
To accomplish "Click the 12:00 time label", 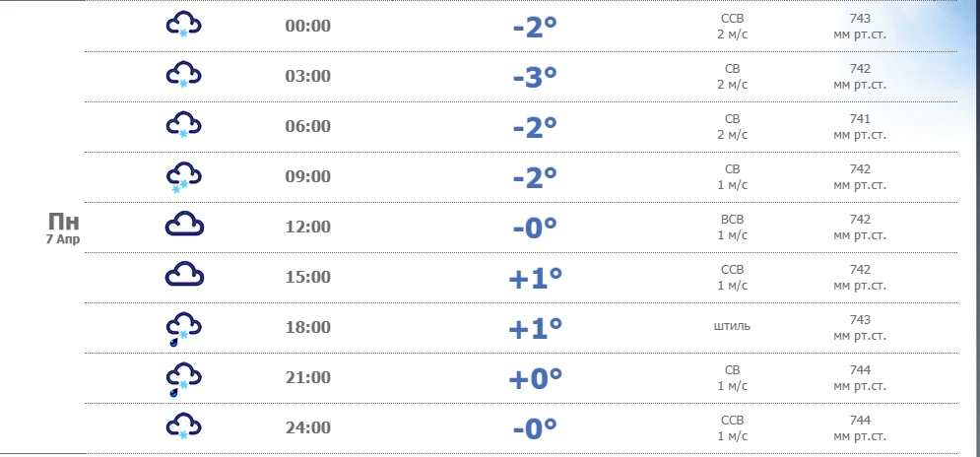I will click(x=307, y=227).
